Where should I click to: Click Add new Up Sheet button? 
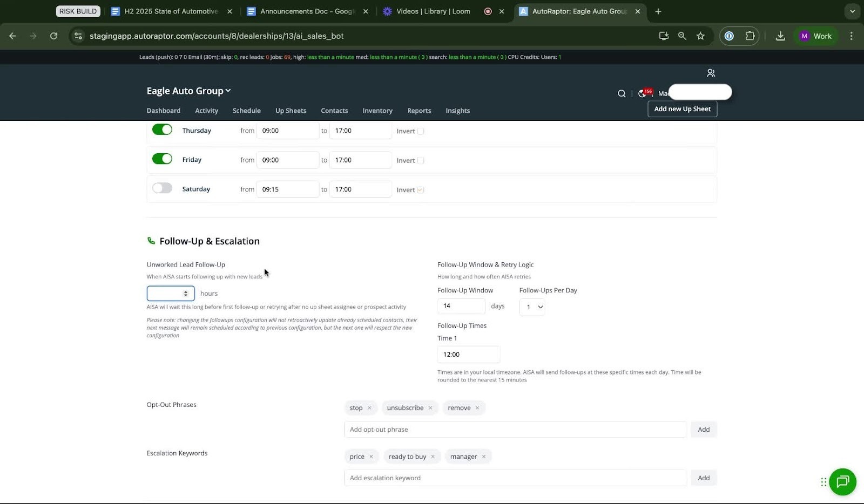click(x=682, y=109)
